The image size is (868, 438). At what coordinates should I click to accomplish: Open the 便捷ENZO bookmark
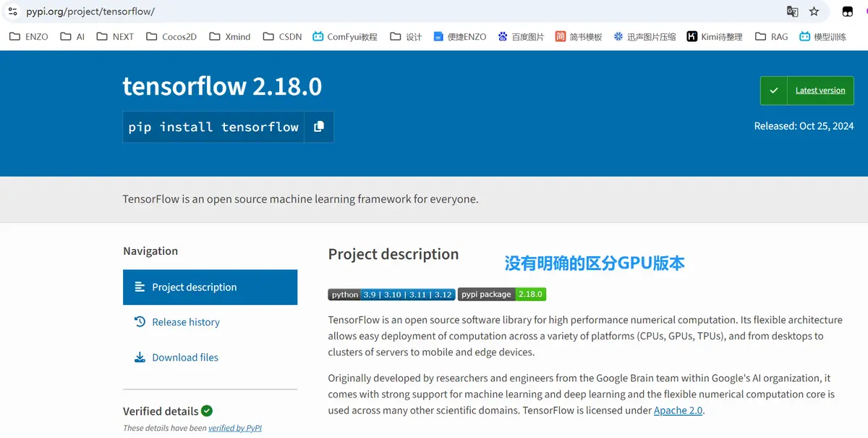(x=460, y=36)
